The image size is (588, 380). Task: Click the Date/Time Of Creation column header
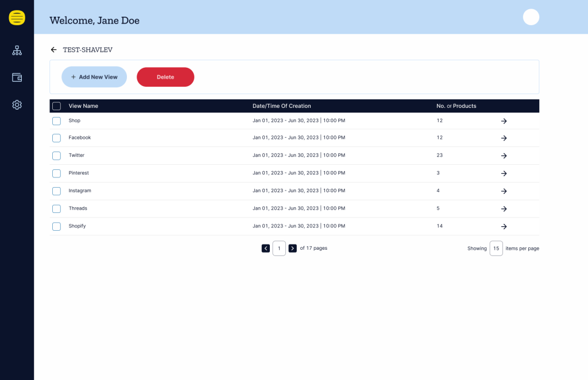coord(281,106)
